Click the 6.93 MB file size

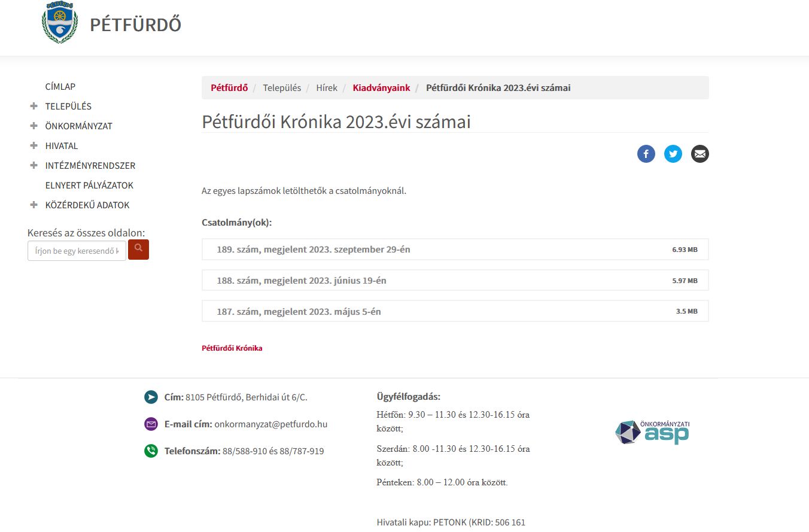coord(685,250)
